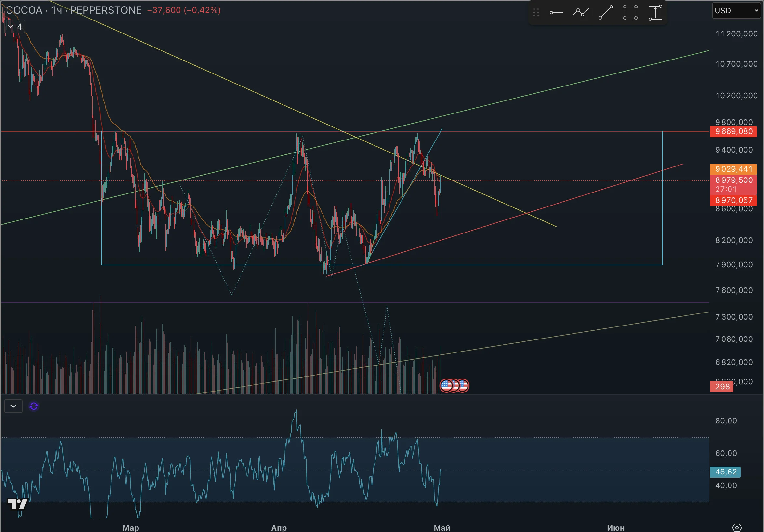
Task: Click the Апр label on time axis
Action: [279, 528]
